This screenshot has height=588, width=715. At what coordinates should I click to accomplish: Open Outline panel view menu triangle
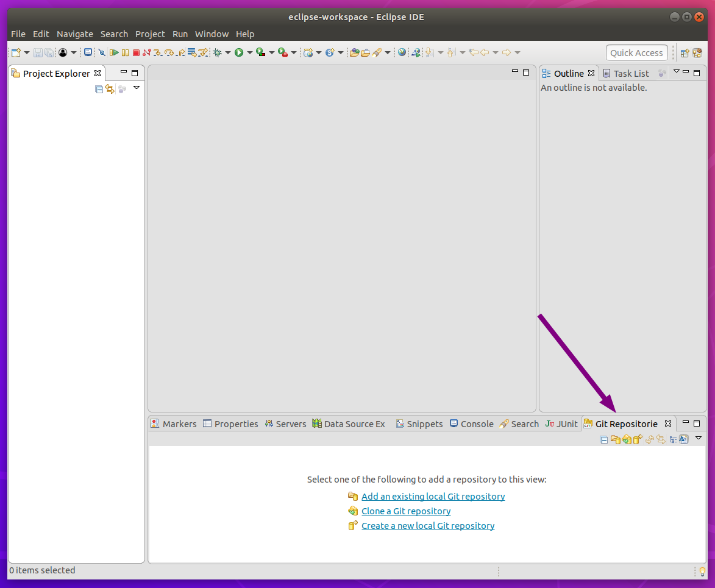(x=676, y=71)
